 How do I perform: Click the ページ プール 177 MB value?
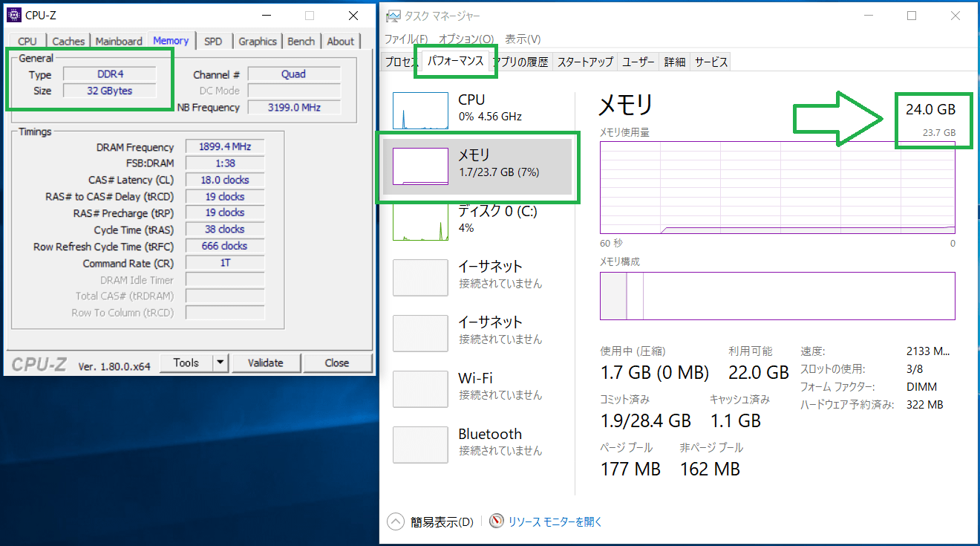click(630, 469)
